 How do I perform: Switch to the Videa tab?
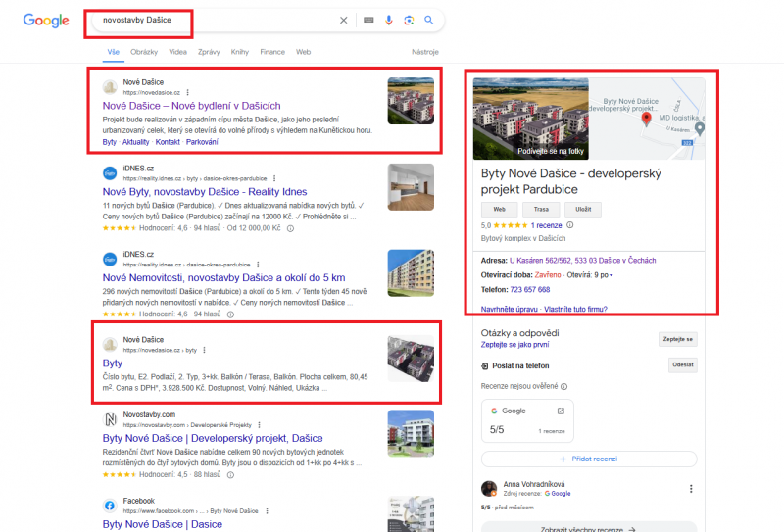pyautogui.click(x=177, y=52)
